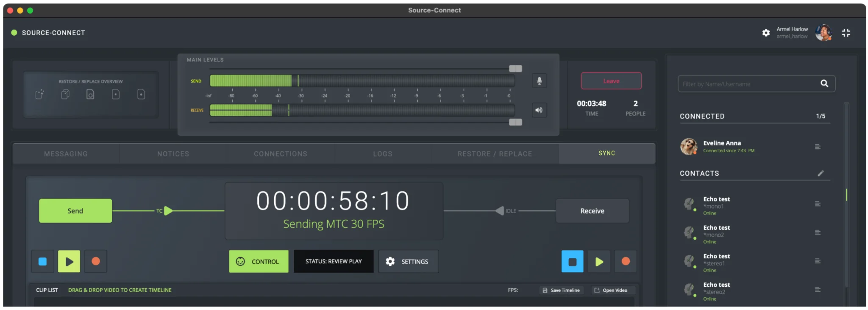
Task: Click the Eveline Anna contact name
Action: (x=722, y=143)
